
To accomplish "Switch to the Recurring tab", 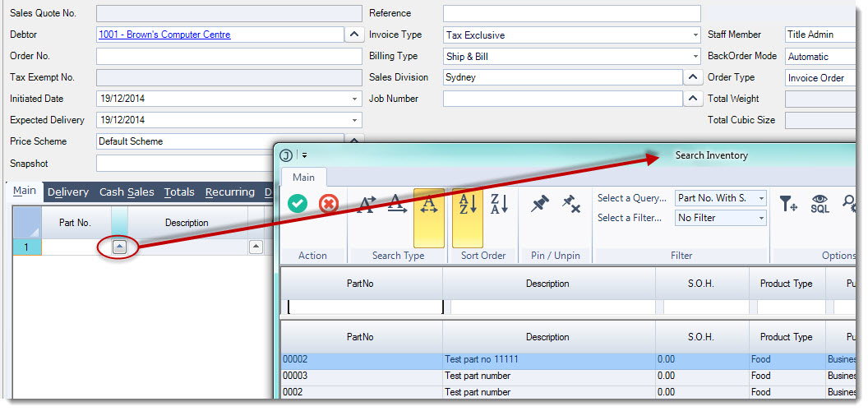I will coord(230,192).
